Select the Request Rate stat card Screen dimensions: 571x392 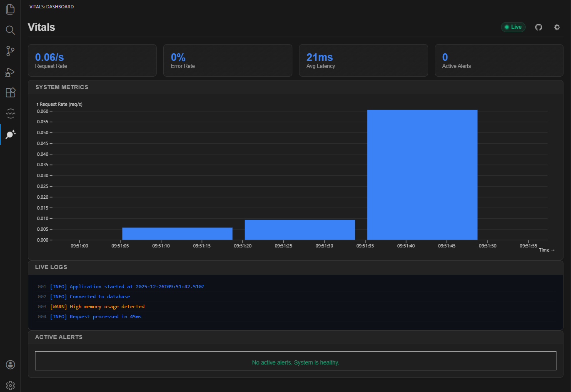(92, 60)
